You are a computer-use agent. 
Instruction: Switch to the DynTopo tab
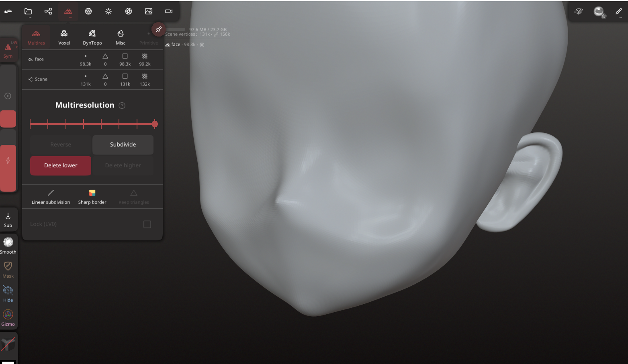coord(92,38)
